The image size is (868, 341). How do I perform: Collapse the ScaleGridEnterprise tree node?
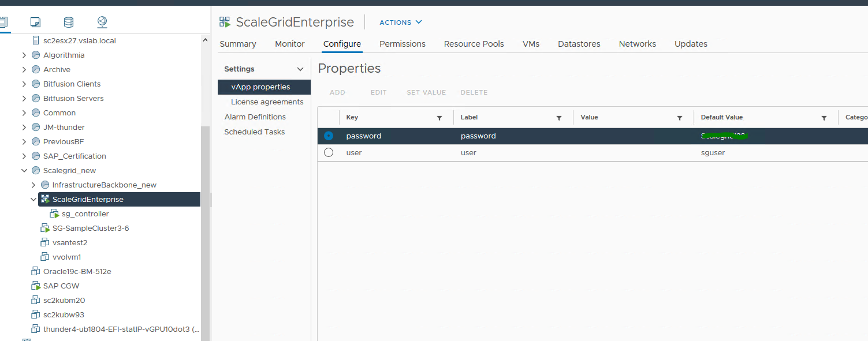point(33,200)
